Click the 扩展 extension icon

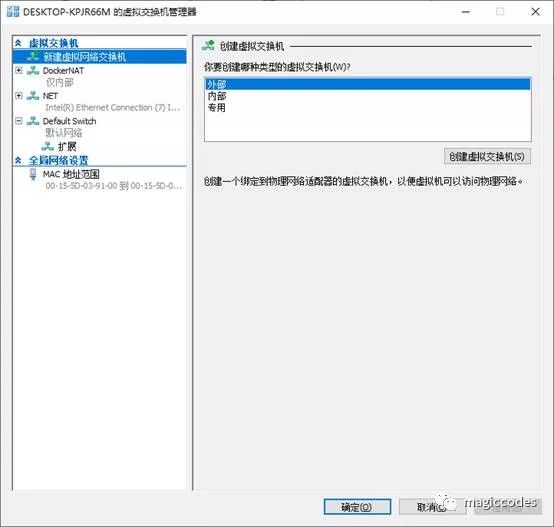pyautogui.click(x=48, y=146)
